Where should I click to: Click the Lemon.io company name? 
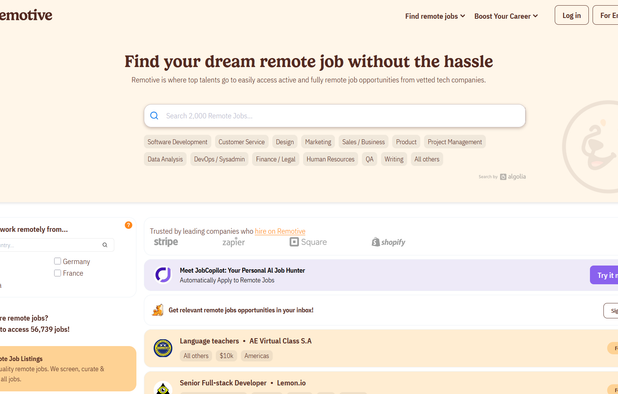pos(291,383)
